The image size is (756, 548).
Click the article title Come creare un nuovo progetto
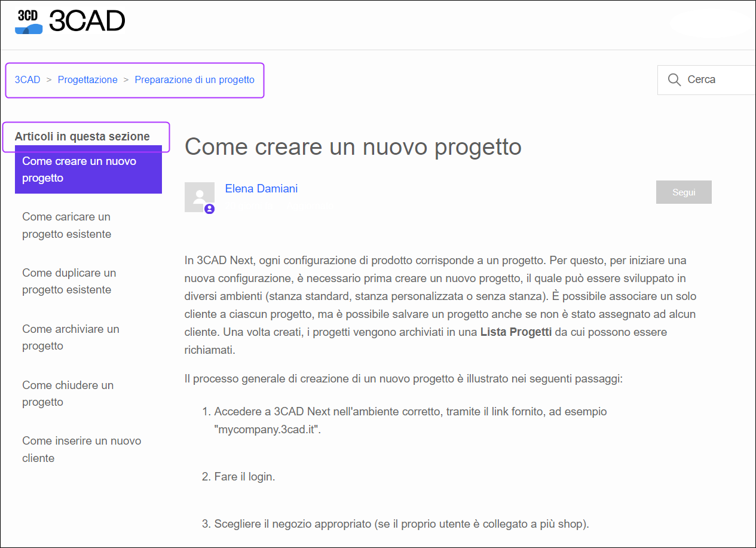(x=353, y=146)
